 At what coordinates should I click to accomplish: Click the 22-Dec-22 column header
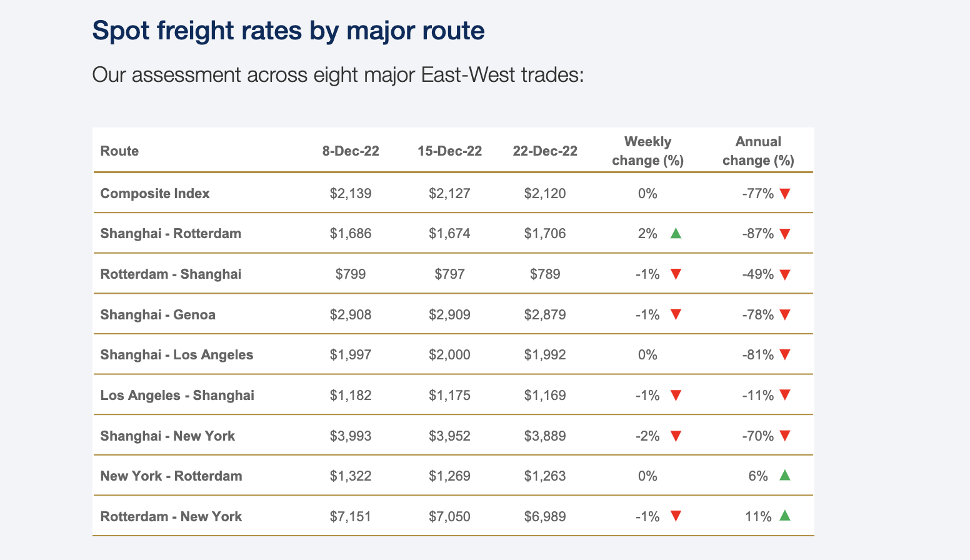pos(545,151)
